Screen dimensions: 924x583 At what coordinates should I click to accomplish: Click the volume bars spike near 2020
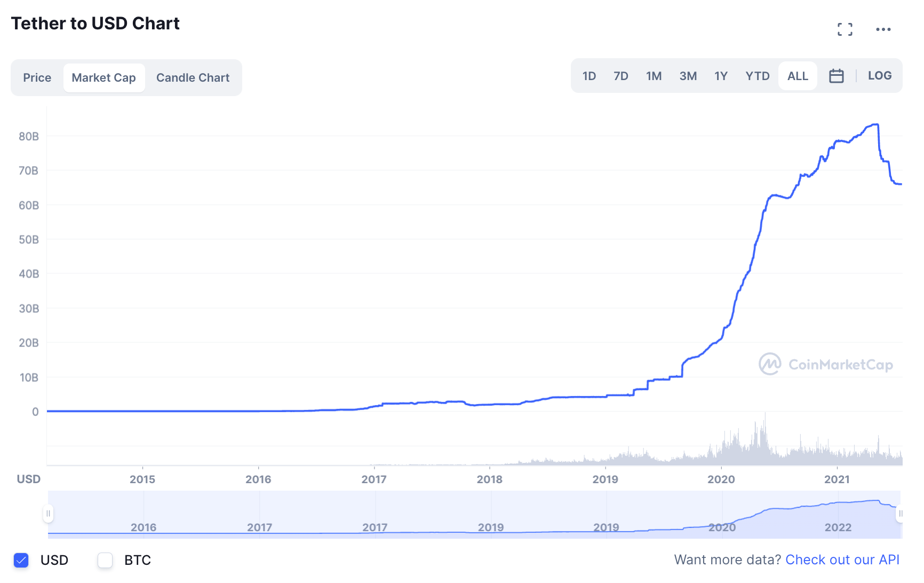(764, 439)
